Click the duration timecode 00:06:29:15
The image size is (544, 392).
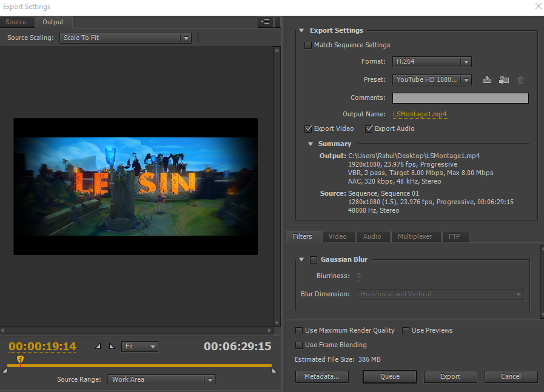pyautogui.click(x=237, y=346)
